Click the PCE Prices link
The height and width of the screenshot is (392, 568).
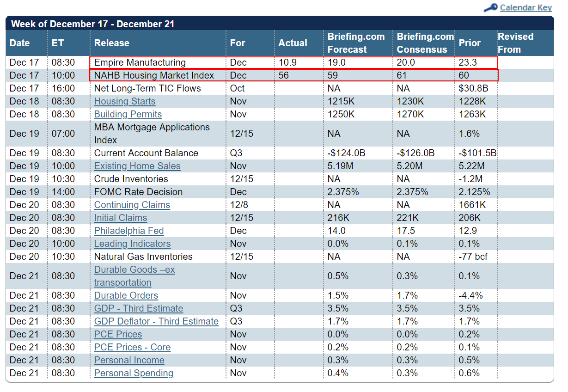tap(118, 334)
